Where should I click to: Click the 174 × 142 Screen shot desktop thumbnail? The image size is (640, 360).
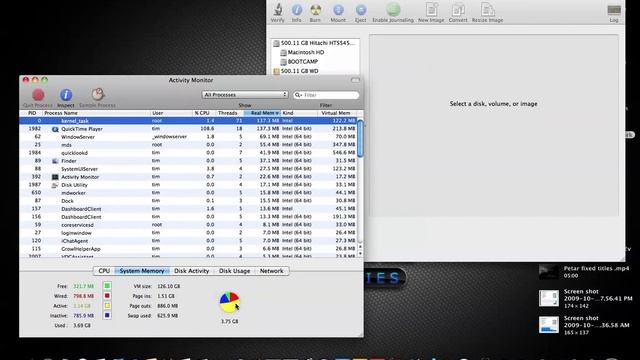click(x=549, y=298)
